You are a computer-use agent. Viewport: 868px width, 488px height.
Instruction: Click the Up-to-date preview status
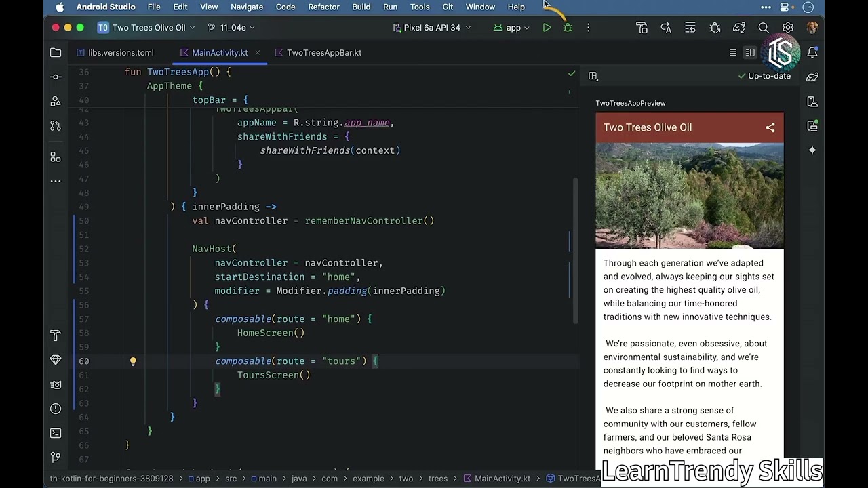(764, 76)
